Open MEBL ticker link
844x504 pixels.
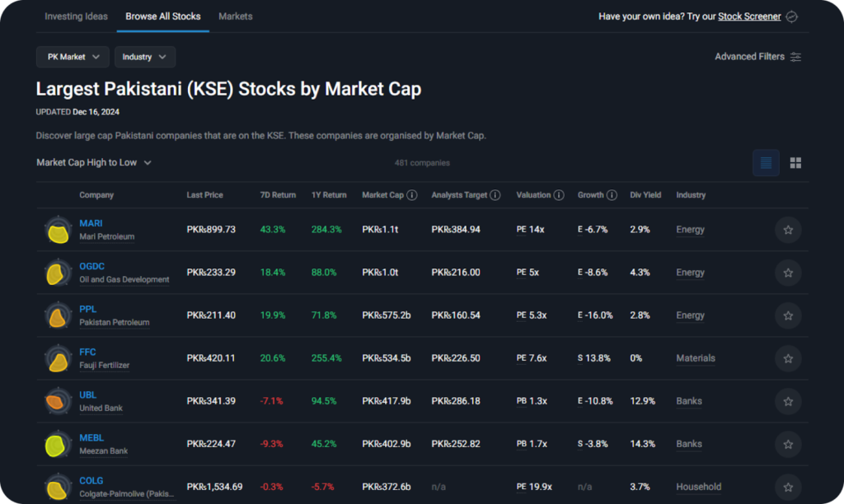coord(91,438)
